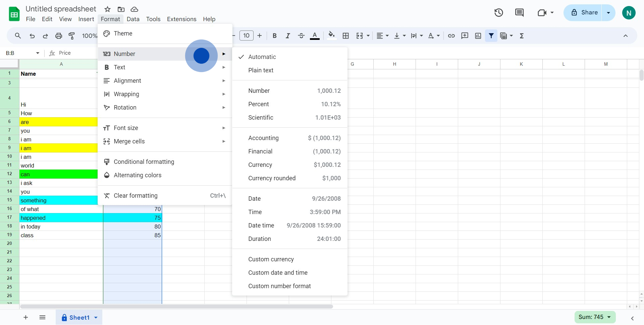
Task: Click Custom number format option
Action: 279,286
